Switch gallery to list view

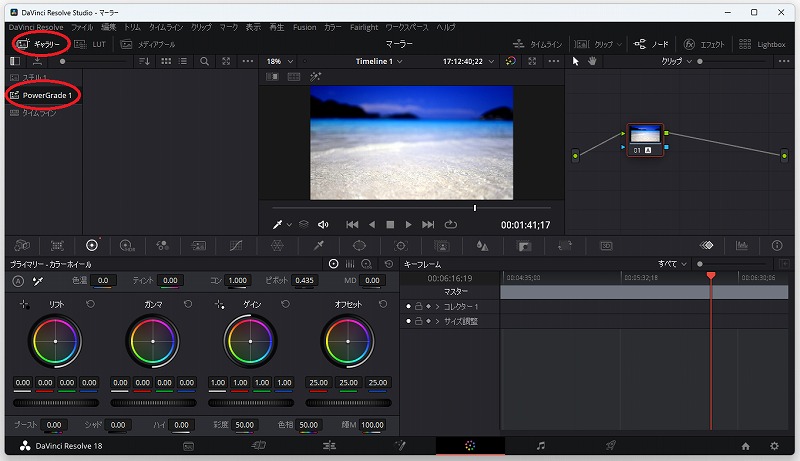point(183,61)
